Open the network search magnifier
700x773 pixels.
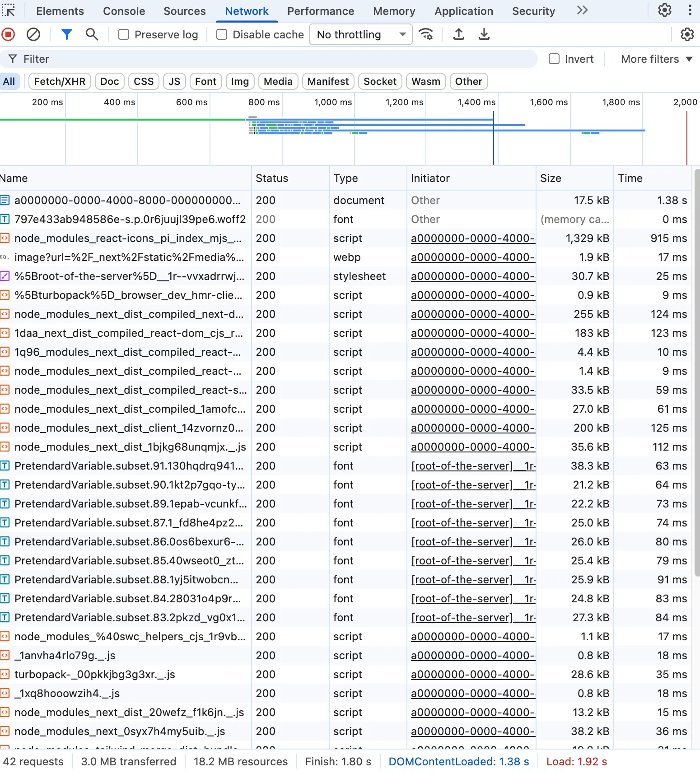click(x=92, y=34)
